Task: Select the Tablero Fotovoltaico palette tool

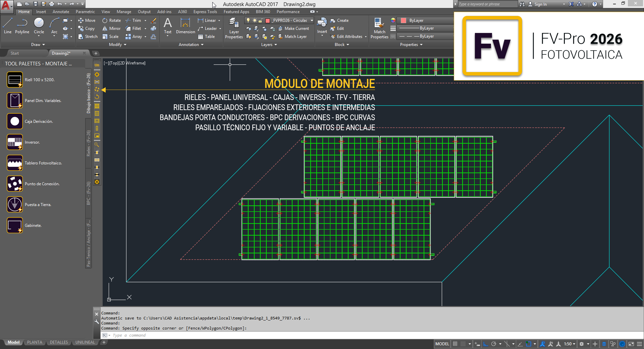Action: pos(15,163)
